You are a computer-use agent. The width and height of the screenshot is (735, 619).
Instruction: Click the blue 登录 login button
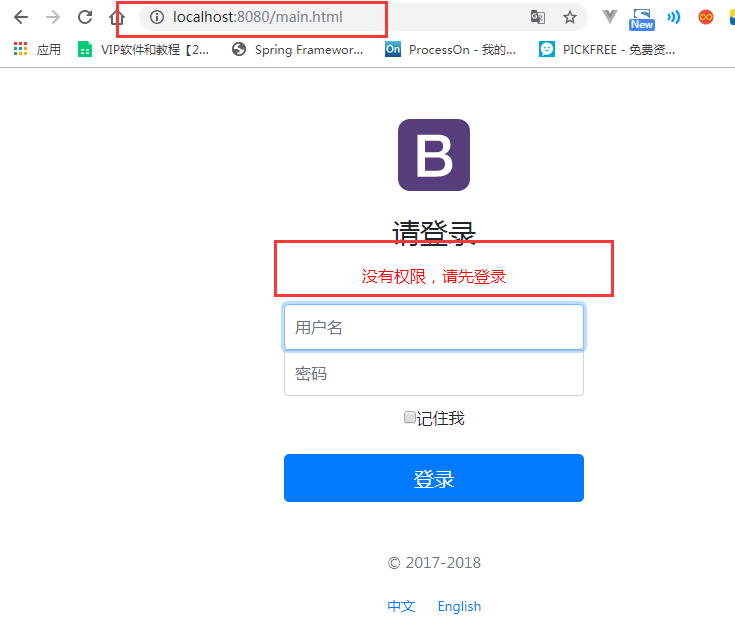coord(434,478)
